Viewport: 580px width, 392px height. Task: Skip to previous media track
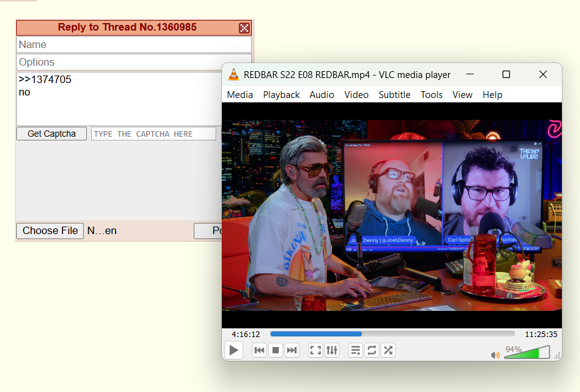pyautogui.click(x=259, y=350)
